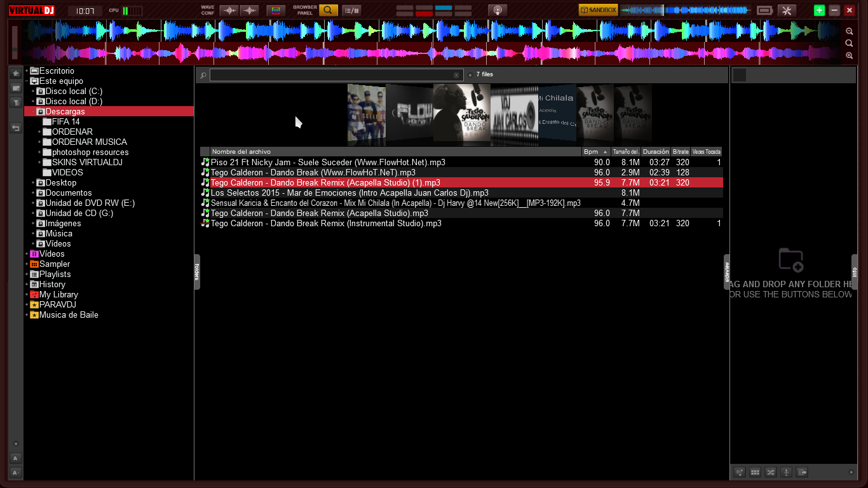The image size is (868, 488).
Task: Open the color spectrum display button
Action: (x=276, y=10)
